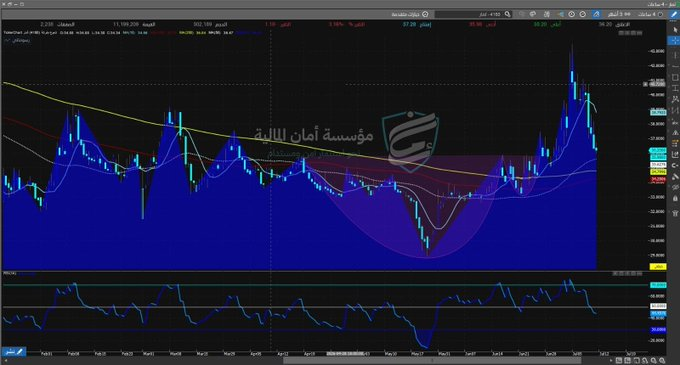Click the RSI 70.0000 level label
The height and width of the screenshot is (365, 680).
(x=658, y=285)
